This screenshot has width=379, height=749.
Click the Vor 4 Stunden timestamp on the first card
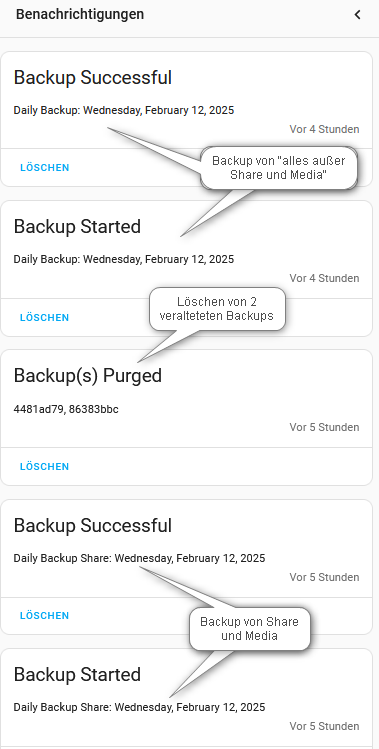(324, 129)
